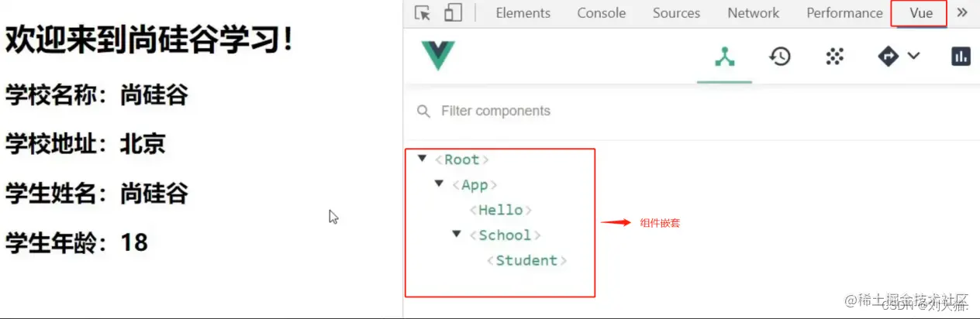Screen dimensions: 980x319
Task: Open the Vue performance chart icon
Action: click(961, 57)
